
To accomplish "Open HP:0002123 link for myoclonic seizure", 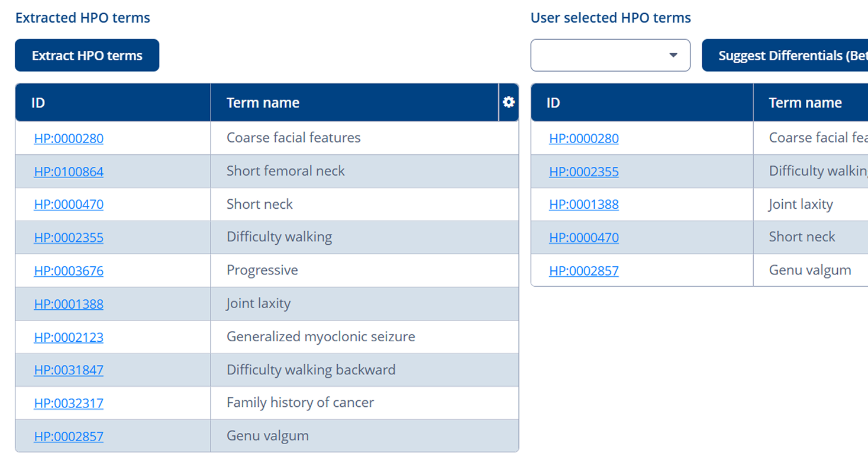I will tap(69, 338).
